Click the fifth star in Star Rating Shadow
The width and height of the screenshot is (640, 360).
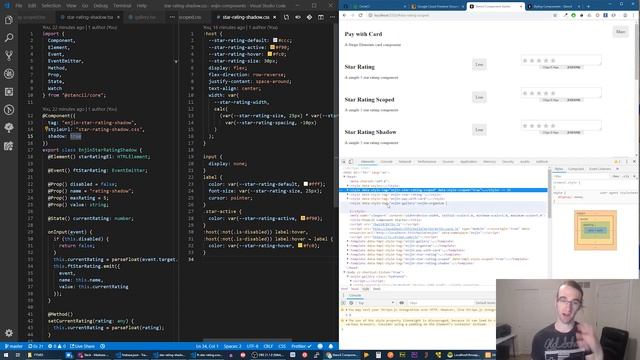pos(553,126)
